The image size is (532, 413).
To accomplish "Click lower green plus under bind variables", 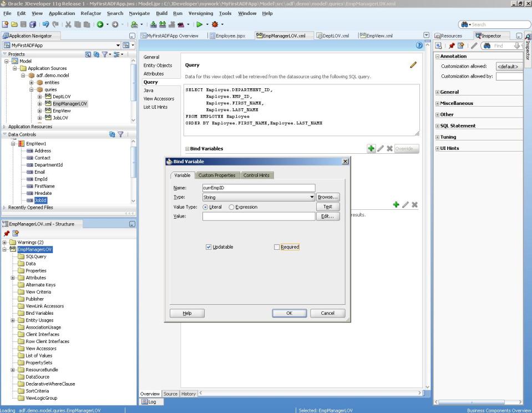I will point(396,204).
